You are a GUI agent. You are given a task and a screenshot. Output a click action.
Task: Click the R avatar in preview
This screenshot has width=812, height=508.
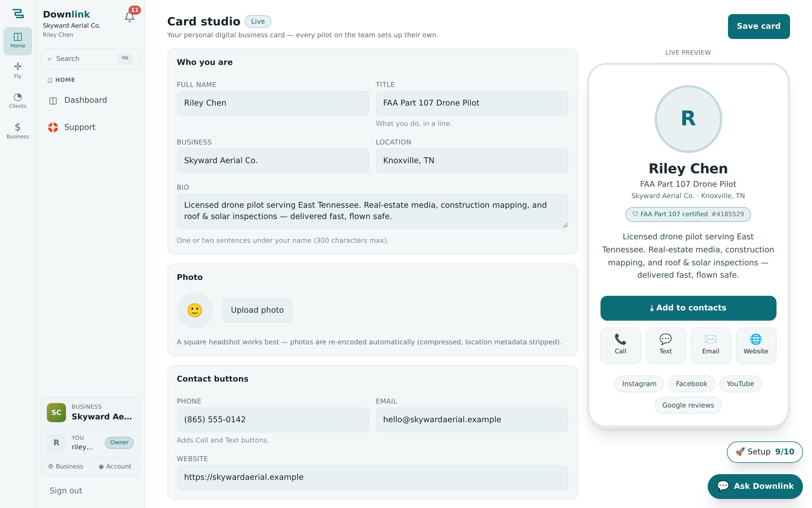(x=688, y=119)
